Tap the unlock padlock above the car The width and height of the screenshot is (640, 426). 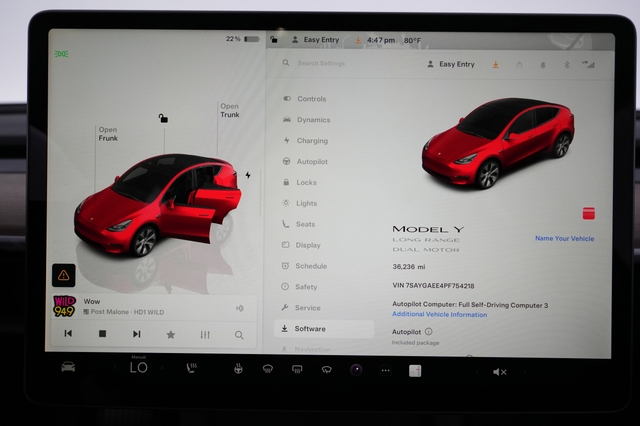click(x=163, y=118)
